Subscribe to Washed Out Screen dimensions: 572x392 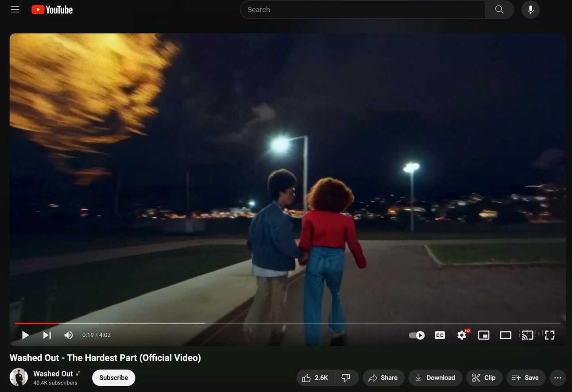pyautogui.click(x=113, y=378)
